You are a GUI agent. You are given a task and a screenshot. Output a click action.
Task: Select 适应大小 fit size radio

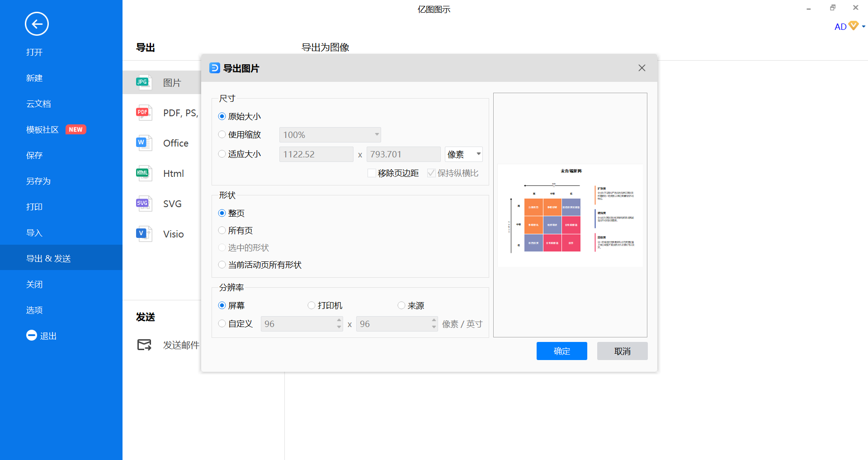pyautogui.click(x=222, y=154)
